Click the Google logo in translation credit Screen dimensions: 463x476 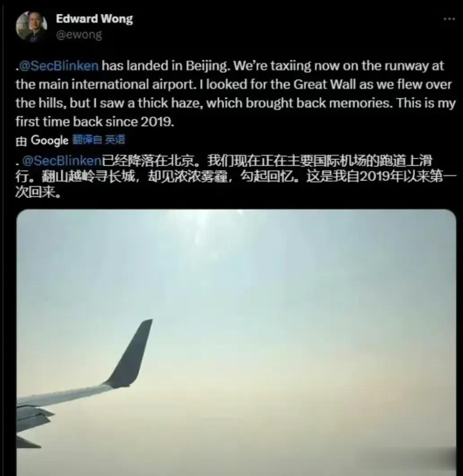49,140
